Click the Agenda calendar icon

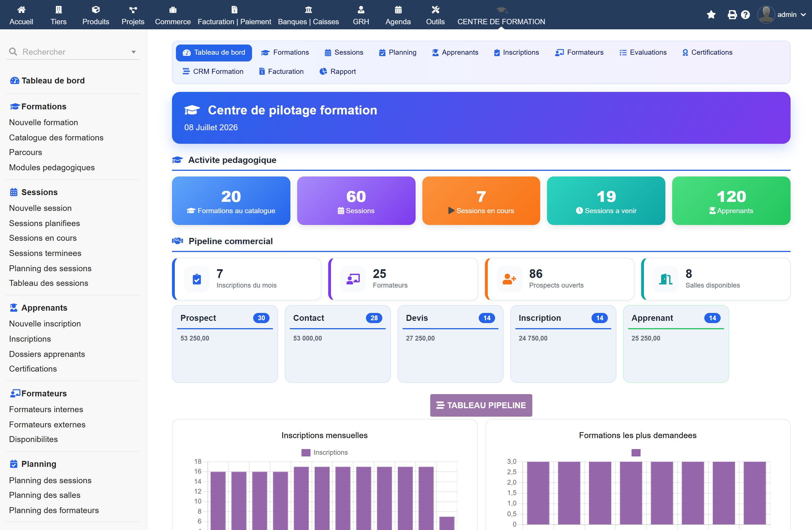click(398, 10)
